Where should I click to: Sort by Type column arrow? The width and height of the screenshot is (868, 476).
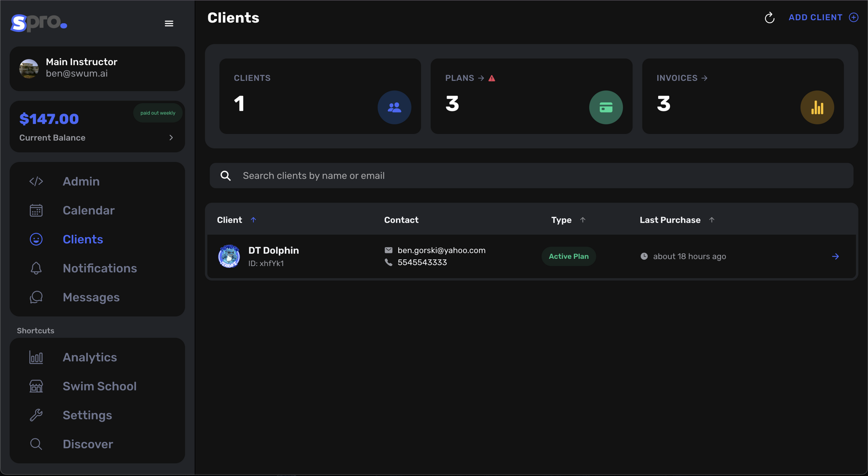[x=583, y=220]
